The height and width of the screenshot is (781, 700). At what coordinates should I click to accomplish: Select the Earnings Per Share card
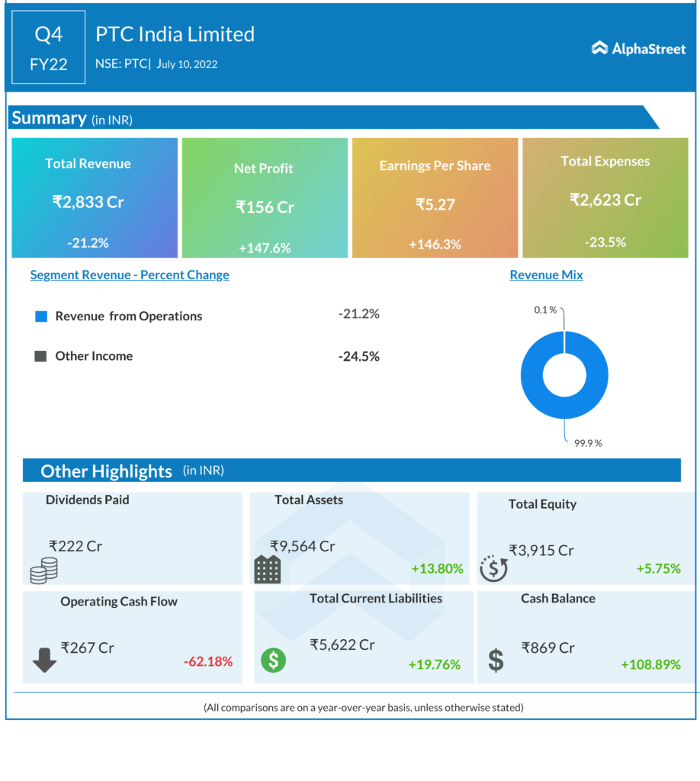click(435, 198)
